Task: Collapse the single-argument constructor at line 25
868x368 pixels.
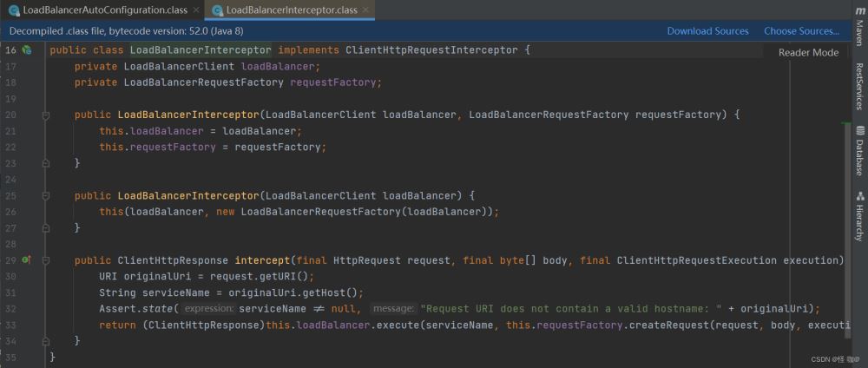Action: click(x=46, y=195)
